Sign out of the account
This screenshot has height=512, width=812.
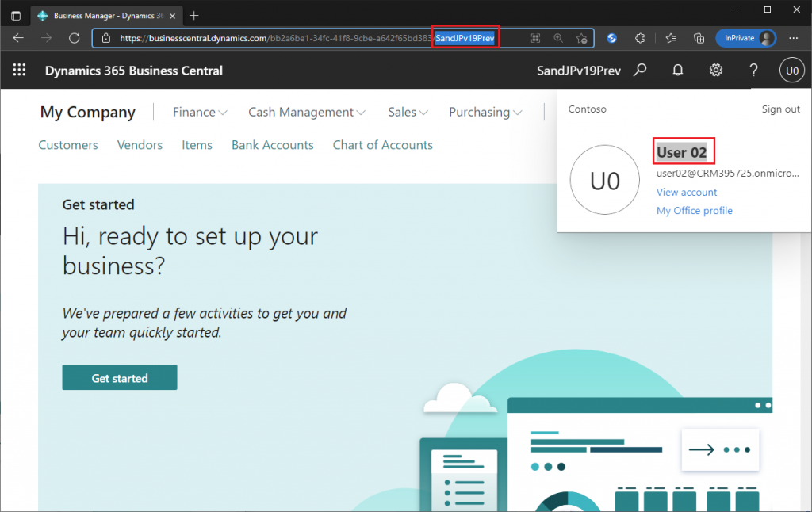click(x=780, y=109)
